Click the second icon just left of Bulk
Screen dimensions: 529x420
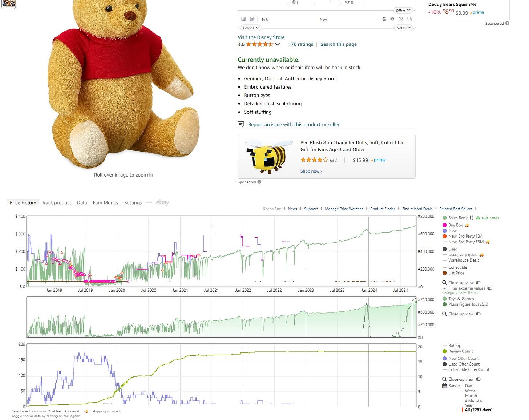coord(252,19)
